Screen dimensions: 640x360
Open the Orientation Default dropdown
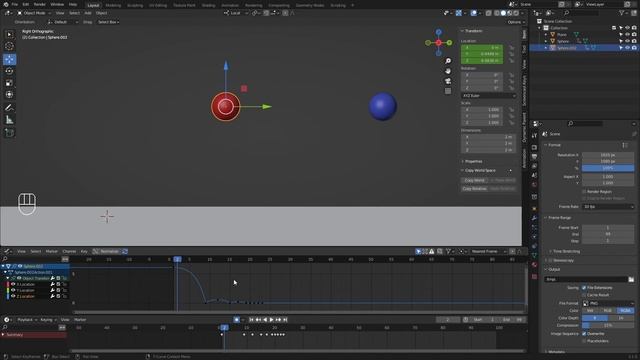point(62,22)
